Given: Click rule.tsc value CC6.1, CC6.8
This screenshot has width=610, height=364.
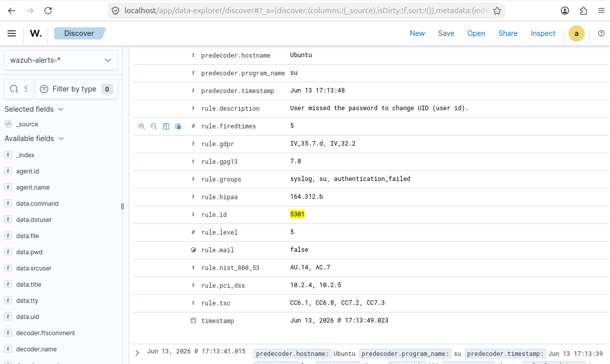Looking at the screenshot, I should [338, 303].
